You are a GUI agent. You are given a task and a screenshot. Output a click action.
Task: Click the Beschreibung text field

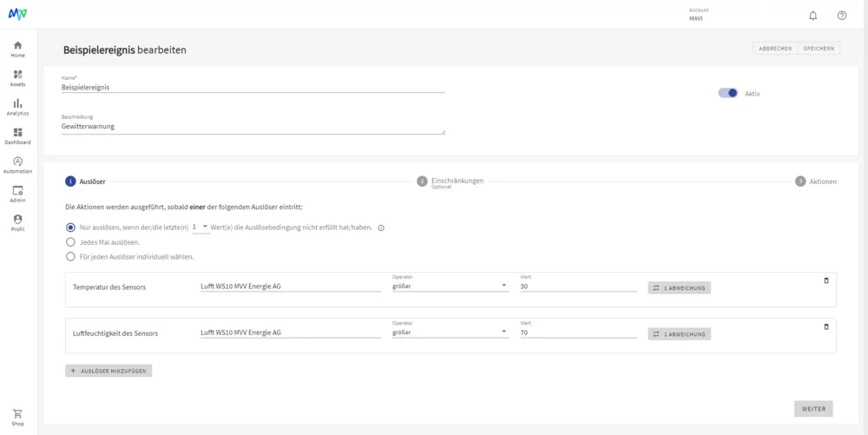tap(253, 127)
